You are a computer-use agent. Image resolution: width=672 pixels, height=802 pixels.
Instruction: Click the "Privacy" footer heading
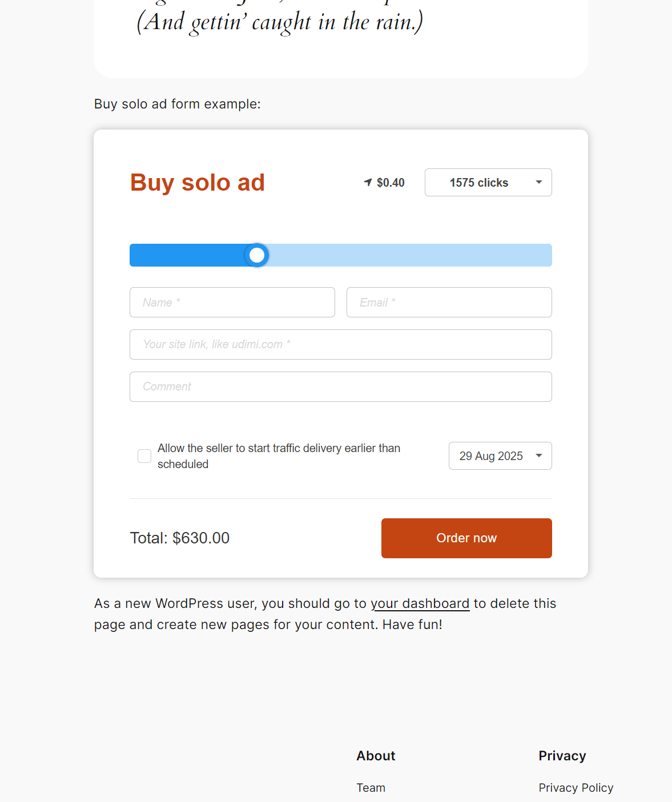[x=562, y=755]
